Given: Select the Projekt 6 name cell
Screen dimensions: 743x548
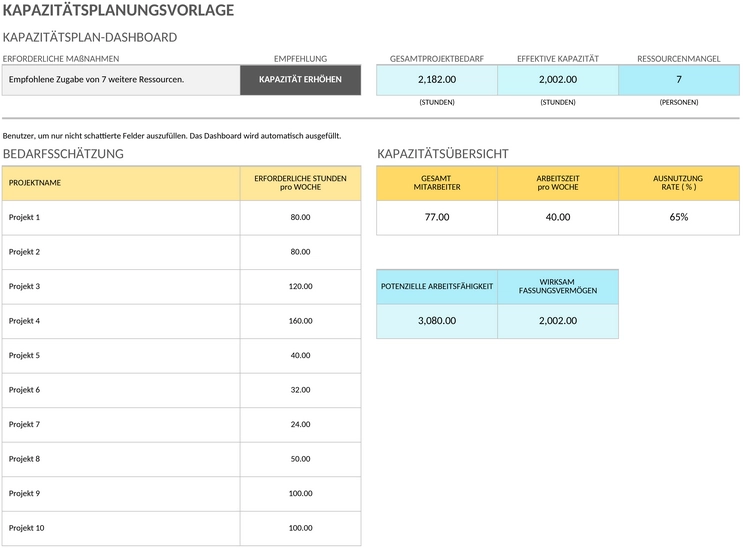Looking at the screenshot, I should (121, 390).
